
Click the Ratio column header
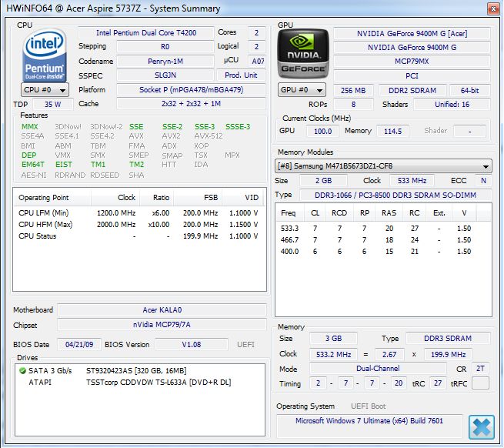point(157,198)
